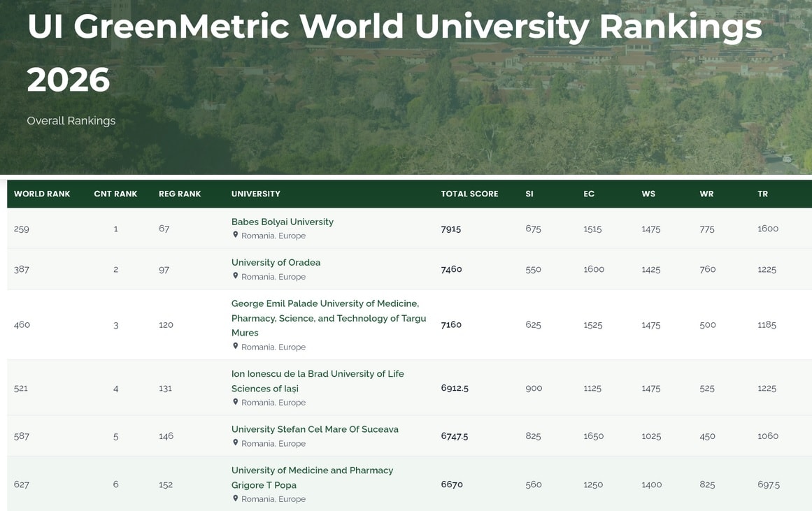Viewport: 812px width, 511px height.
Task: Click the UNIVERSITY column header
Action: (x=256, y=194)
